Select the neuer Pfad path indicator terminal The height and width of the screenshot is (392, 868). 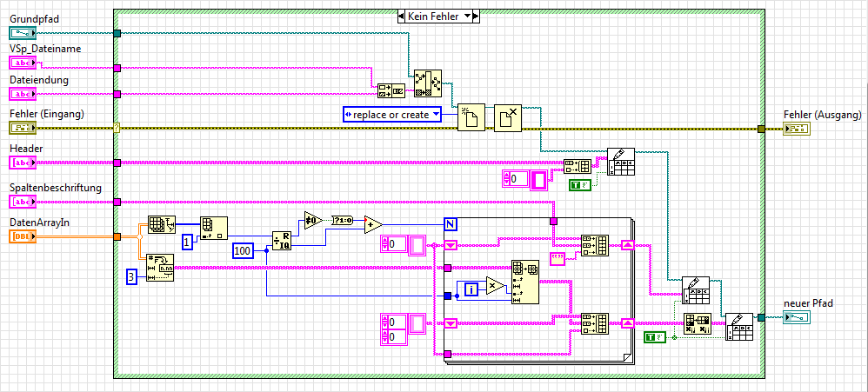(x=797, y=317)
